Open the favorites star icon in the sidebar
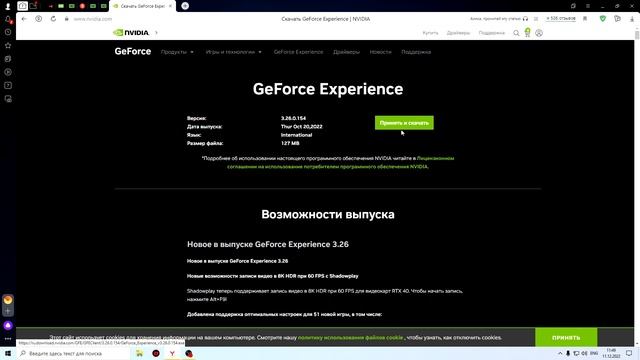 pyautogui.click(x=8, y=45)
